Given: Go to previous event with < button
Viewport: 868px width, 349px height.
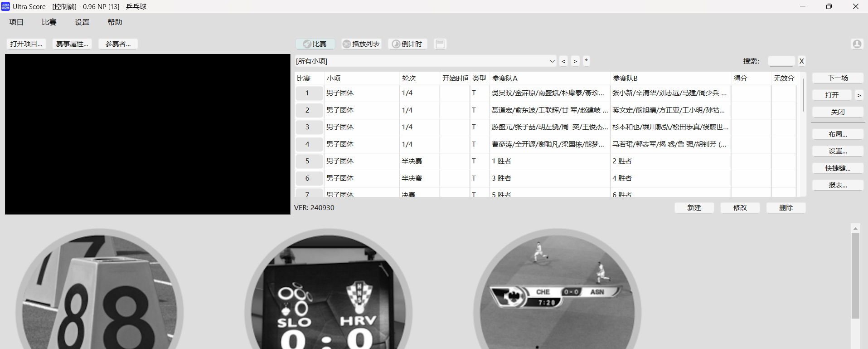Looking at the screenshot, I should (x=563, y=61).
